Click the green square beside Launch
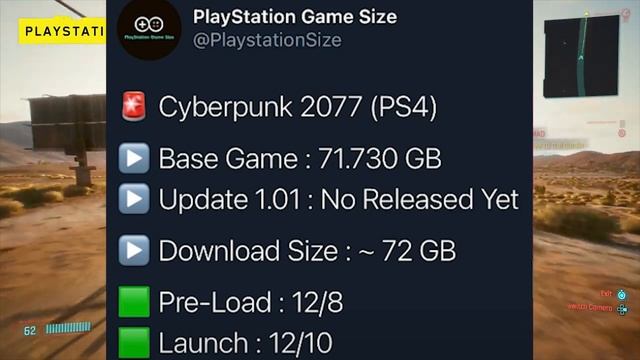This screenshot has height=360, width=640. [x=134, y=343]
